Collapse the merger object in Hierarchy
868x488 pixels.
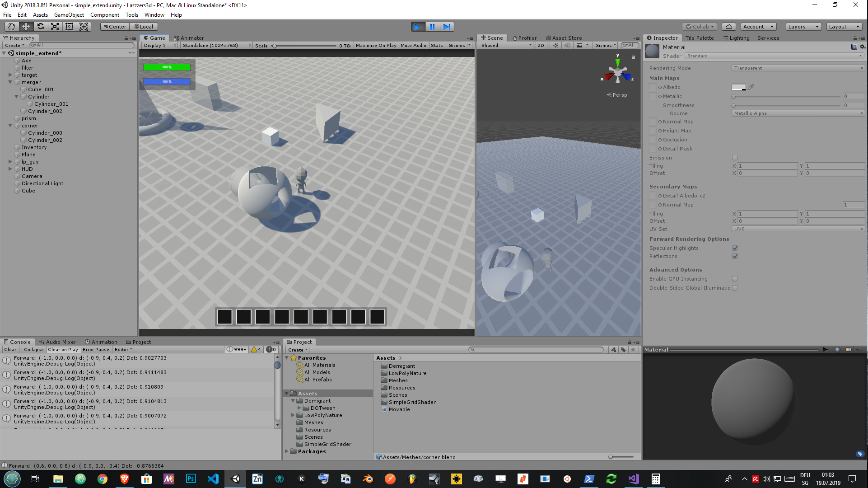click(10, 82)
